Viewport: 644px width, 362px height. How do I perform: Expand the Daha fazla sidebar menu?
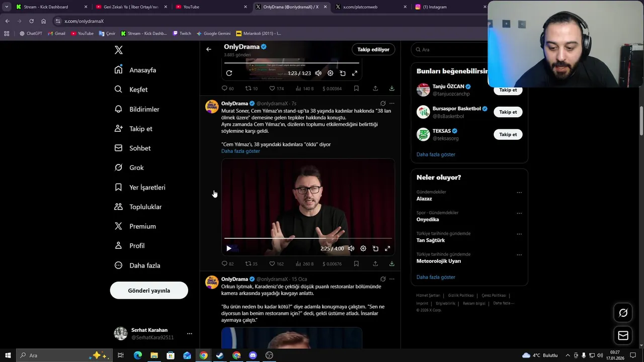click(x=137, y=265)
